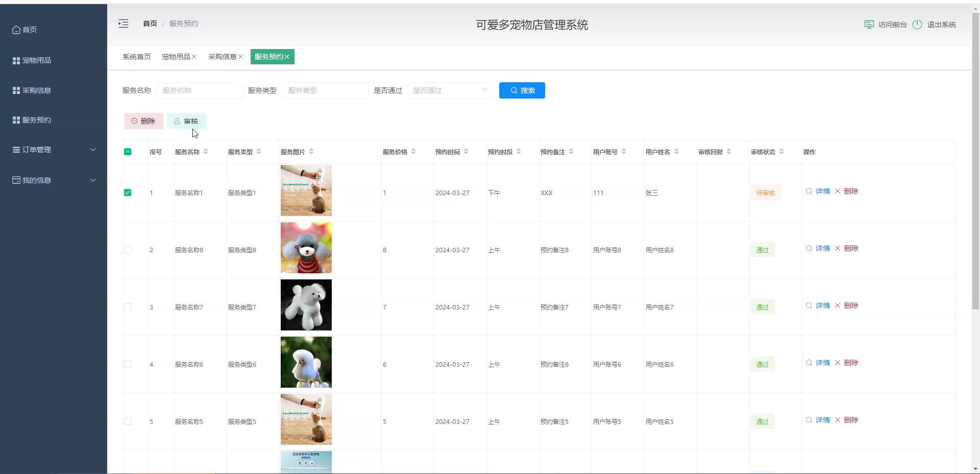
Task: Click the 退出系统 power icon
Action: coord(917,25)
